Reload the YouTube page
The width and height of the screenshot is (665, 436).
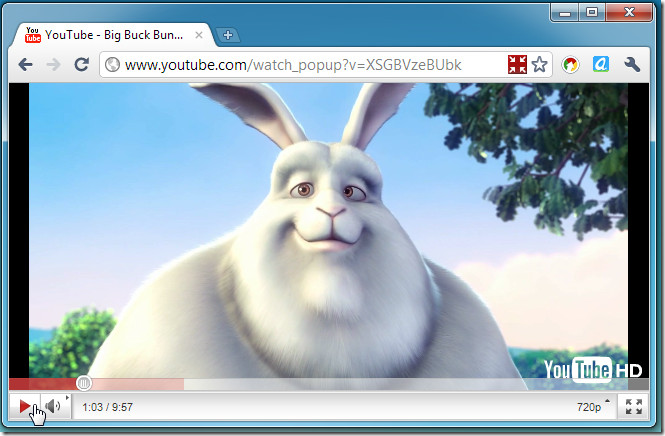point(81,64)
